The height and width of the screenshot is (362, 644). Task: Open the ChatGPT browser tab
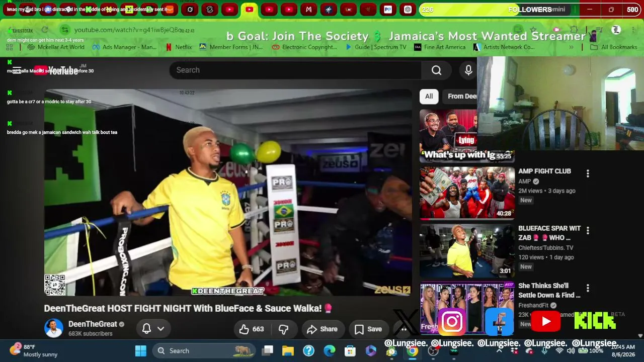click(408, 10)
